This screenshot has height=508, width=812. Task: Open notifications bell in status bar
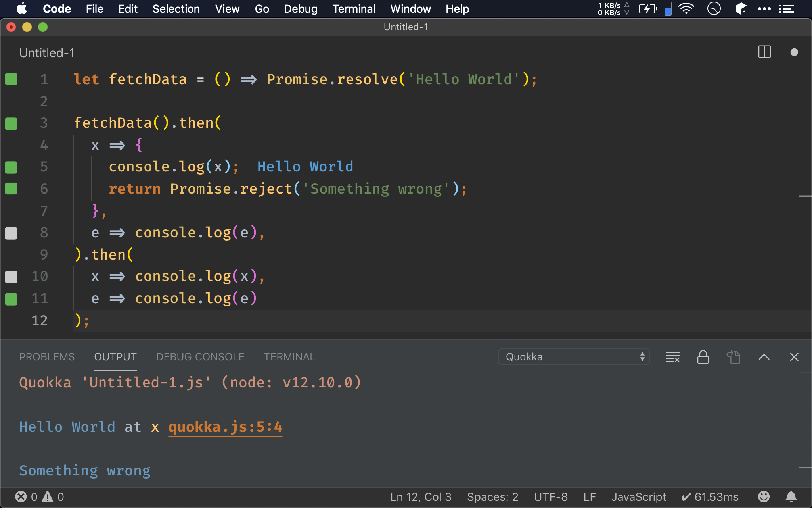(791, 496)
